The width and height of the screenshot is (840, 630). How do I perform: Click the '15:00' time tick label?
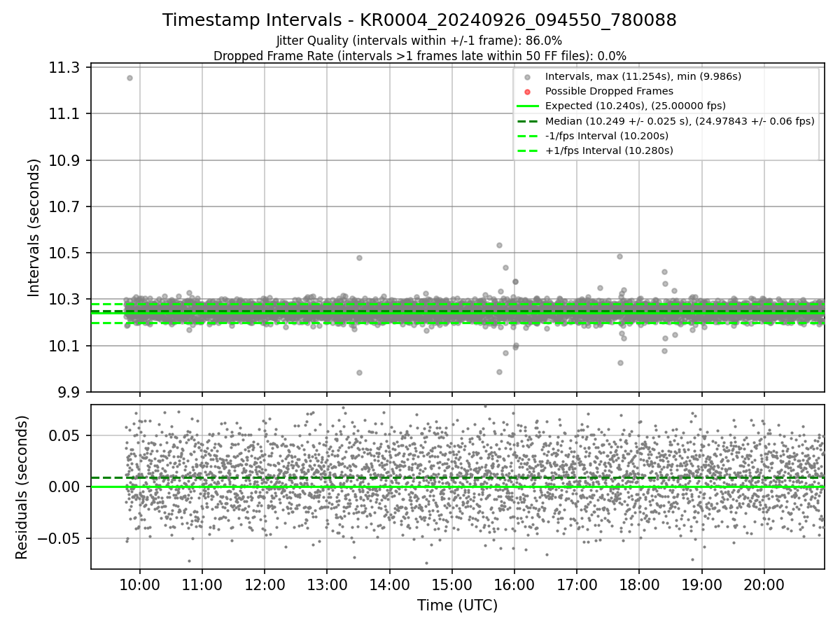point(451,585)
